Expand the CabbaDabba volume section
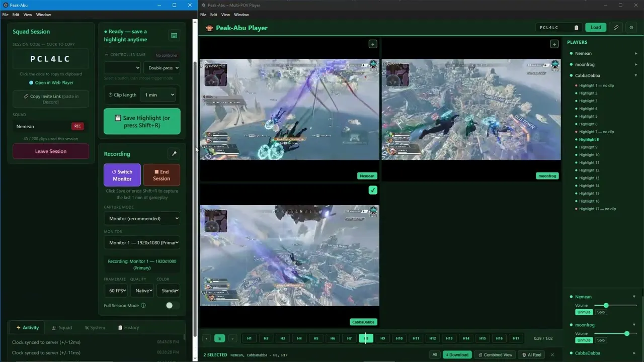This screenshot has width=644, height=362. pyautogui.click(x=634, y=353)
